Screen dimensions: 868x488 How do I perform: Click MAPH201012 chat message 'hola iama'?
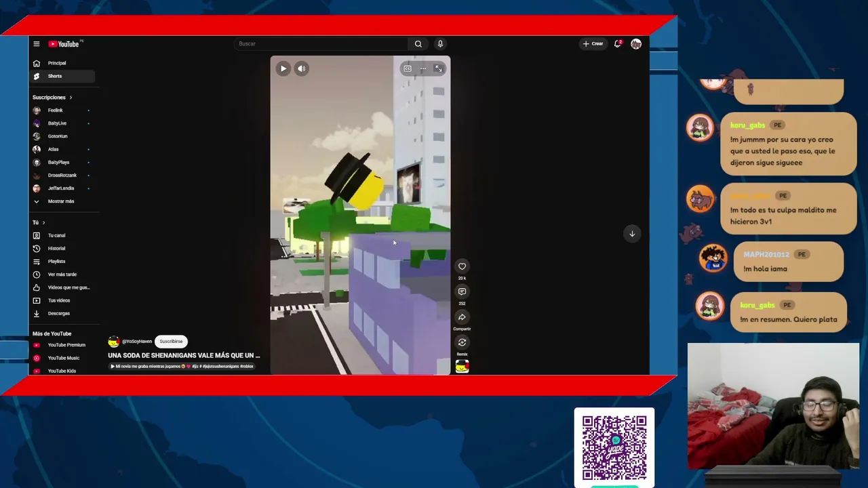(789, 262)
